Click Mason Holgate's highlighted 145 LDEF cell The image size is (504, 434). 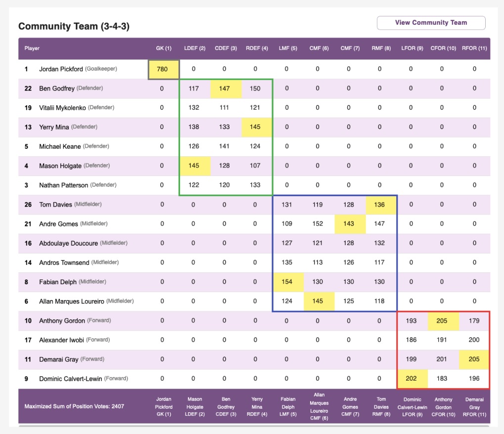pyautogui.click(x=195, y=166)
